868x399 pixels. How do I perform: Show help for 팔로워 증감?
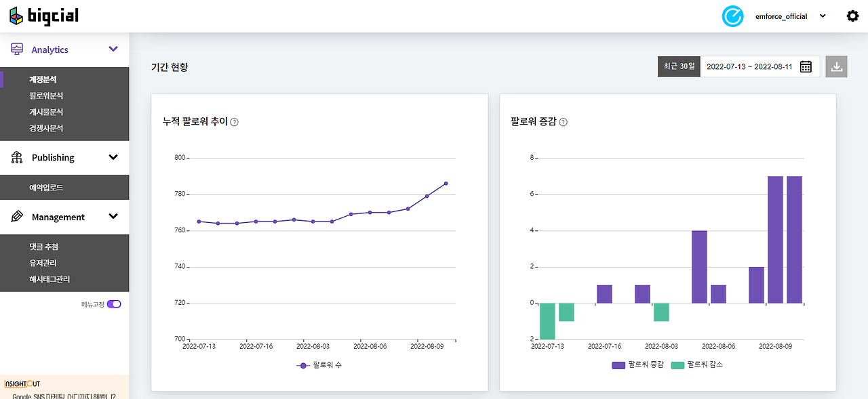tap(563, 122)
